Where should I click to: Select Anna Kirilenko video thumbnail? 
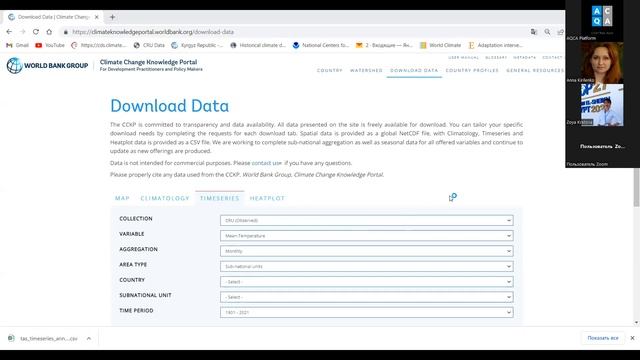pos(602,63)
